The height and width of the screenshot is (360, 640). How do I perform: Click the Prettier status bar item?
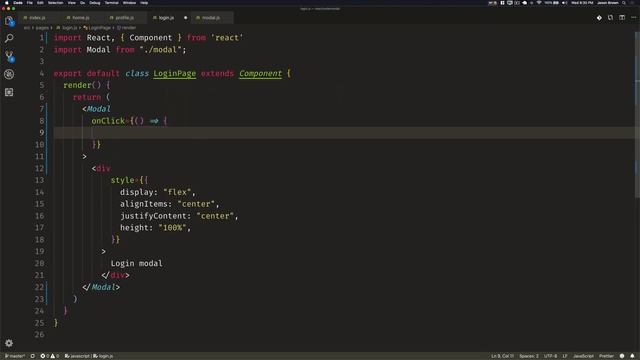606,356
